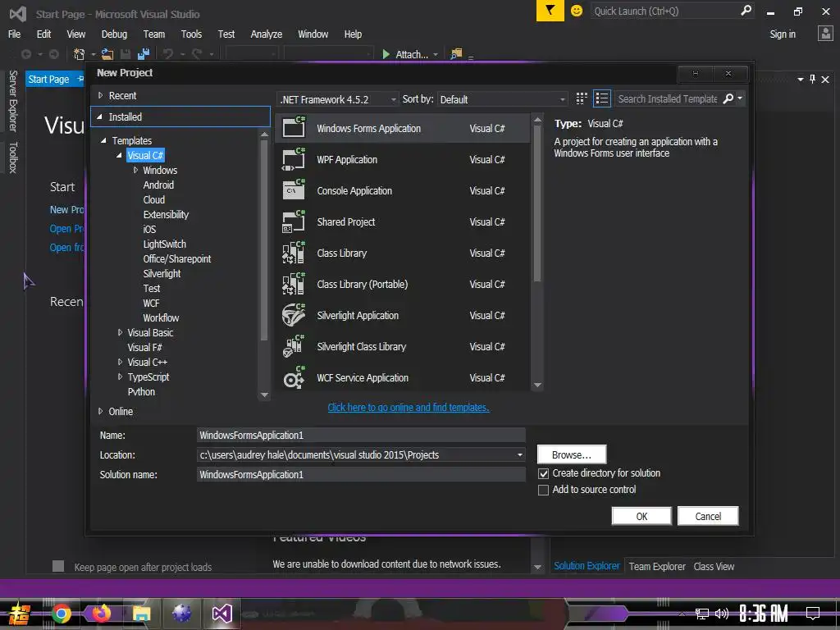Viewport: 840px width, 630px height.
Task: Click the search templates magnifier icon
Action: click(728, 98)
